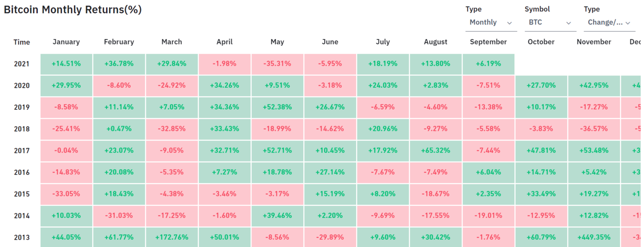Viewport: 644px width, 247px height.
Task: Click chevron arrow next to Change/...
Action: pyautogui.click(x=628, y=23)
